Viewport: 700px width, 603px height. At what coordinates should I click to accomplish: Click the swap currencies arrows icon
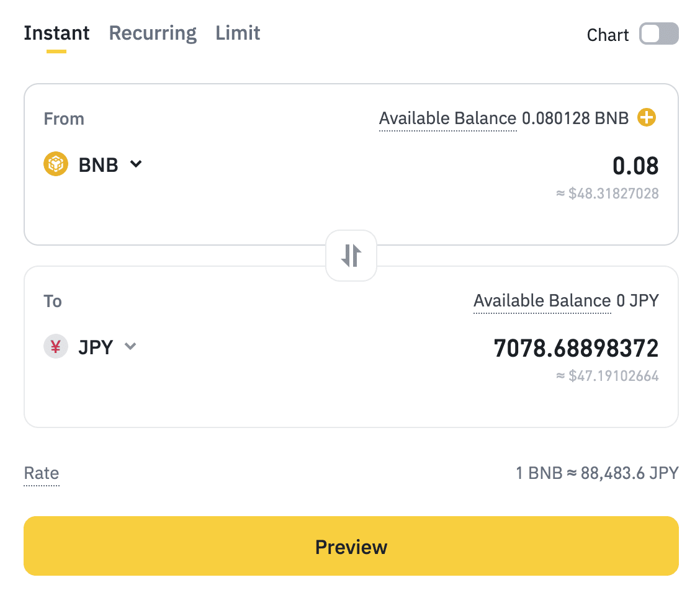(x=351, y=255)
